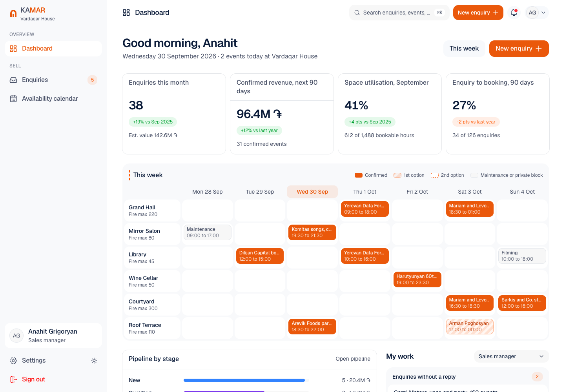
Task: Click the 1st option legend swatch
Action: pyautogui.click(x=397, y=175)
